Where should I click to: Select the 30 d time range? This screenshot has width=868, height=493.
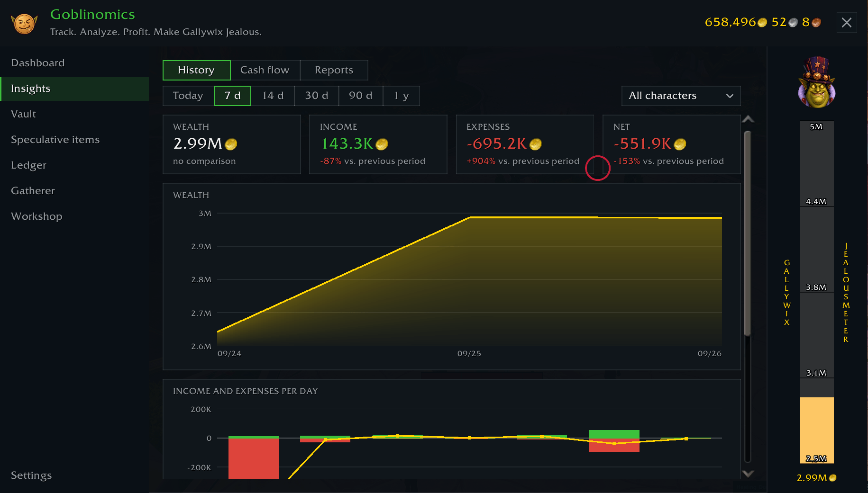316,96
